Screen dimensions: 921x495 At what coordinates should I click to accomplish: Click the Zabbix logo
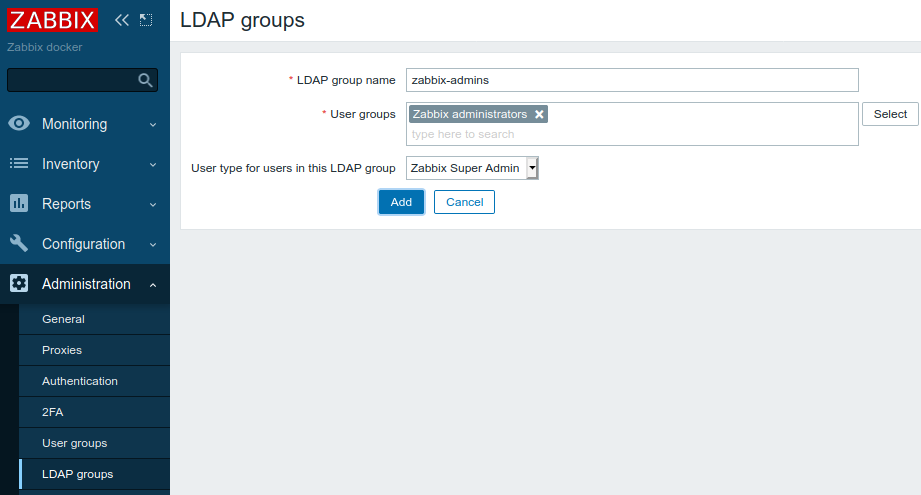pos(52,20)
